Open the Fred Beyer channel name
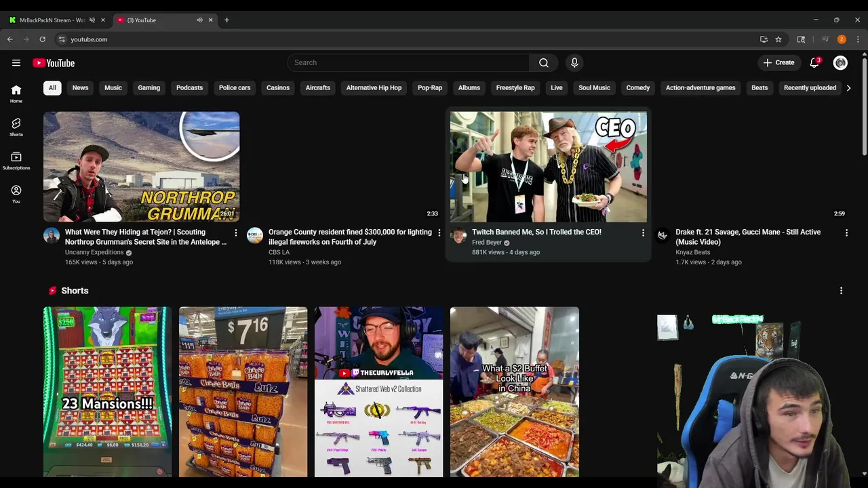 point(487,243)
